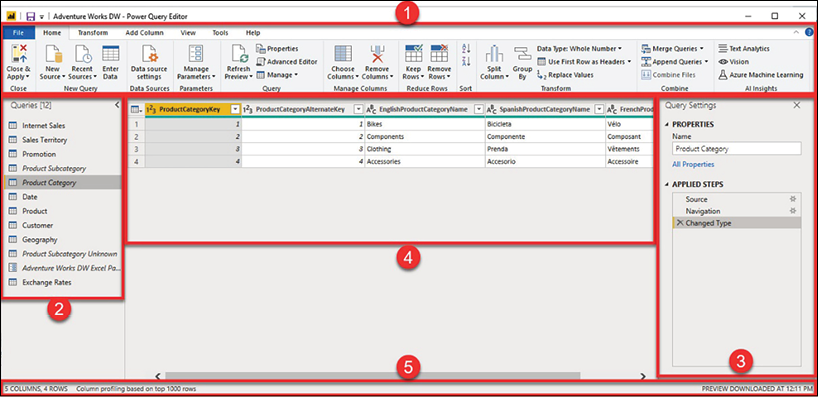Click the All Properties link
818x397 pixels.
pyautogui.click(x=693, y=164)
